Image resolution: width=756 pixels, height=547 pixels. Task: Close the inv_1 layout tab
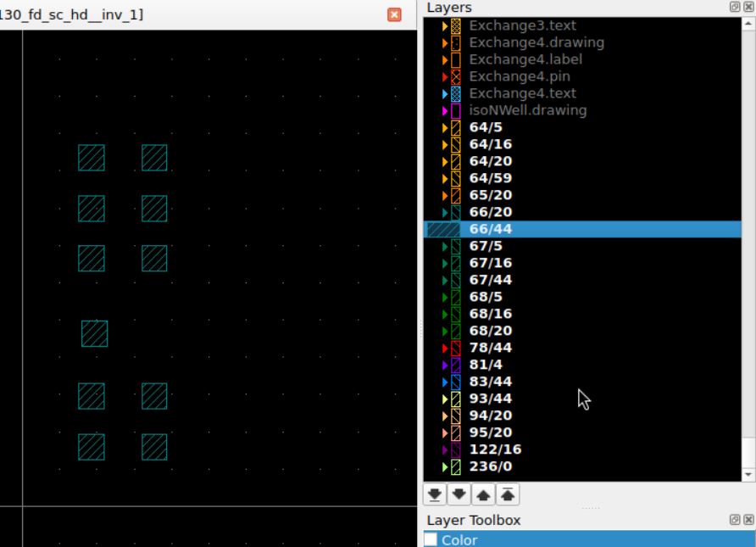click(393, 14)
